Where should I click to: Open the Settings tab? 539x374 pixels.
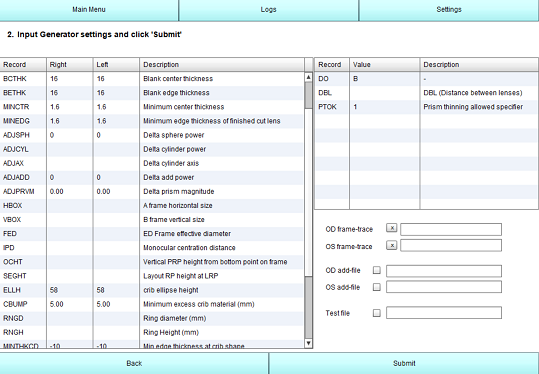point(449,10)
